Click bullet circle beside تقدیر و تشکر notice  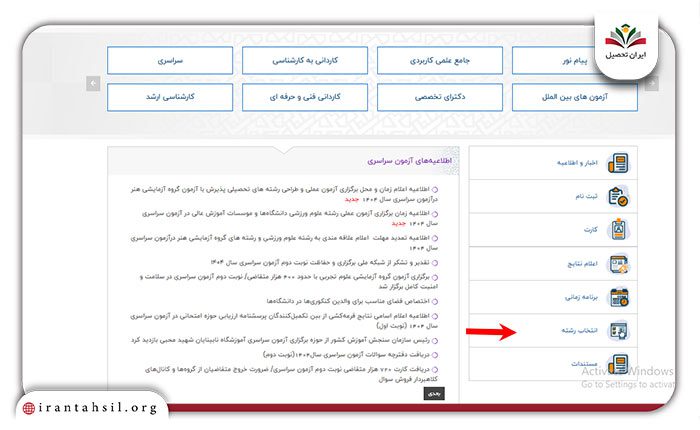pyautogui.click(x=435, y=263)
